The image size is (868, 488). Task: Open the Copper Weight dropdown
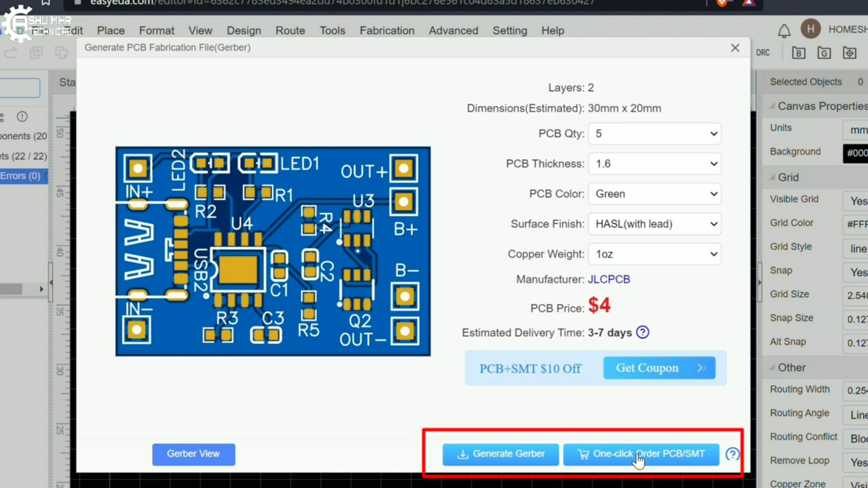(x=654, y=254)
